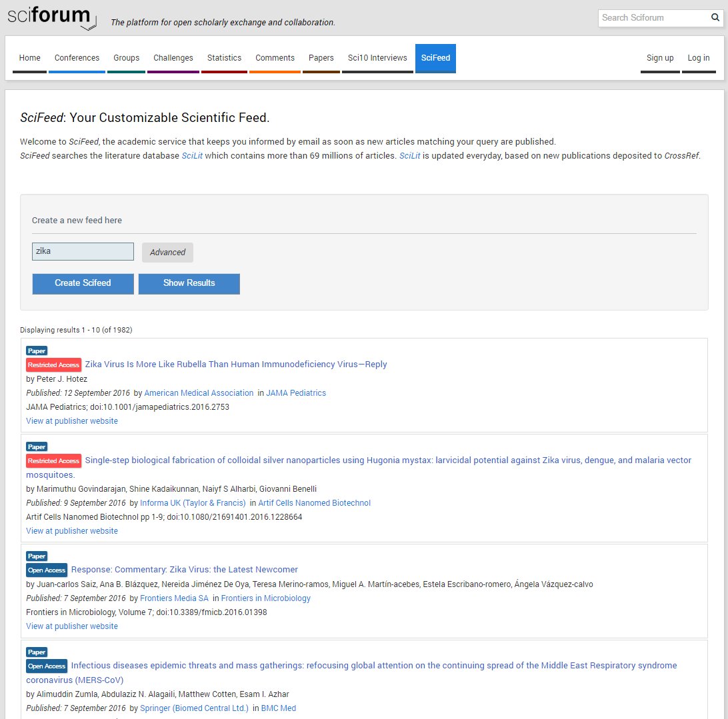
Task: Open the Statistics page
Action: pyautogui.click(x=224, y=58)
